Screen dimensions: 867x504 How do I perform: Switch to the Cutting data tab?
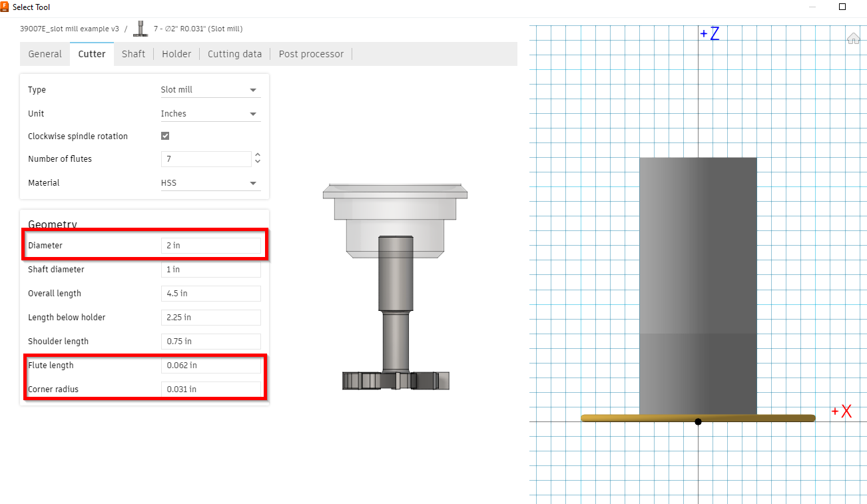point(234,53)
